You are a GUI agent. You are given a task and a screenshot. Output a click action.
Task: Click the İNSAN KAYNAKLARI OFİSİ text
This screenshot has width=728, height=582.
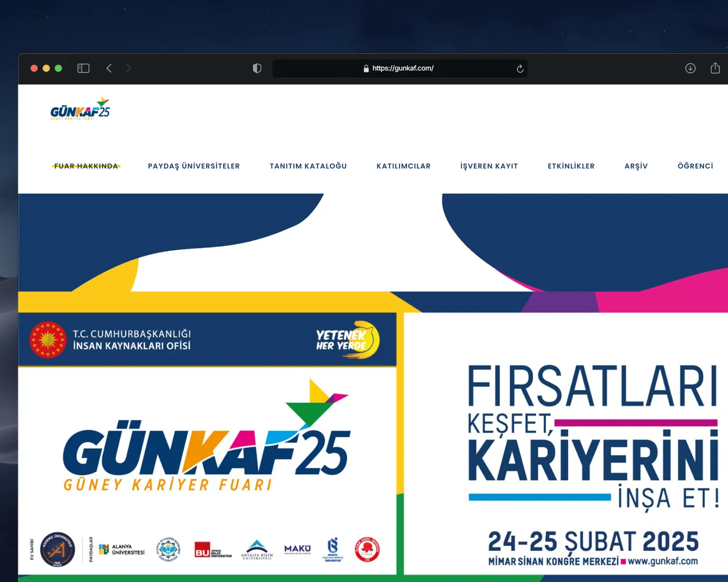pyautogui.click(x=132, y=346)
